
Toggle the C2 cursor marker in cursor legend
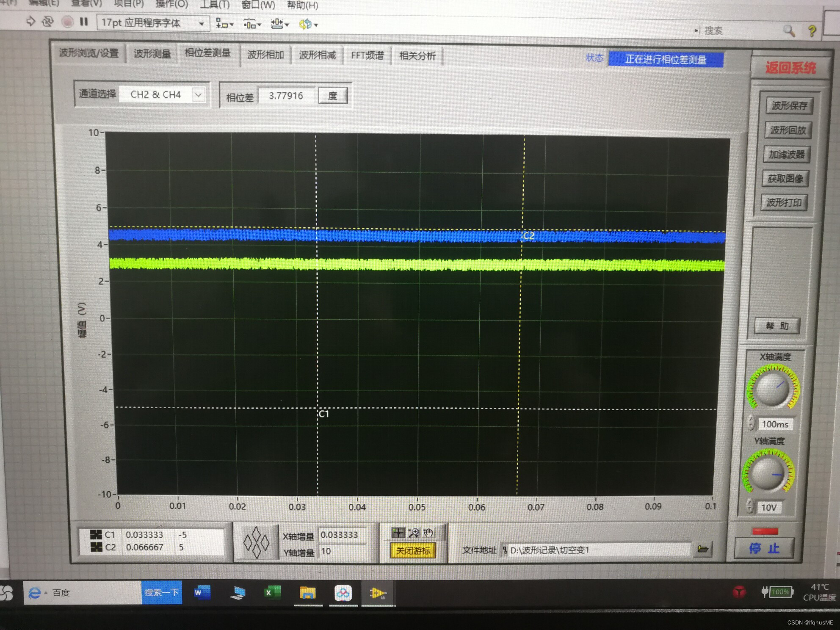click(x=97, y=547)
